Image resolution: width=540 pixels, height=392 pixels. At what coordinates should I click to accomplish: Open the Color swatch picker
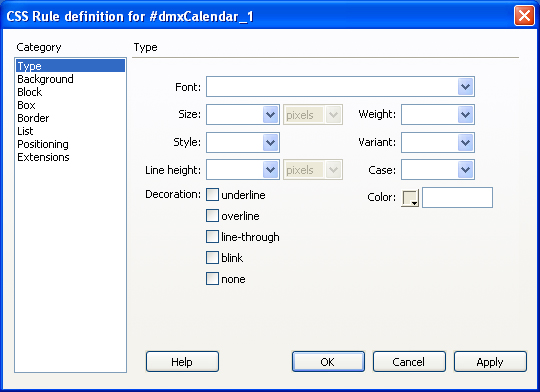(x=410, y=198)
